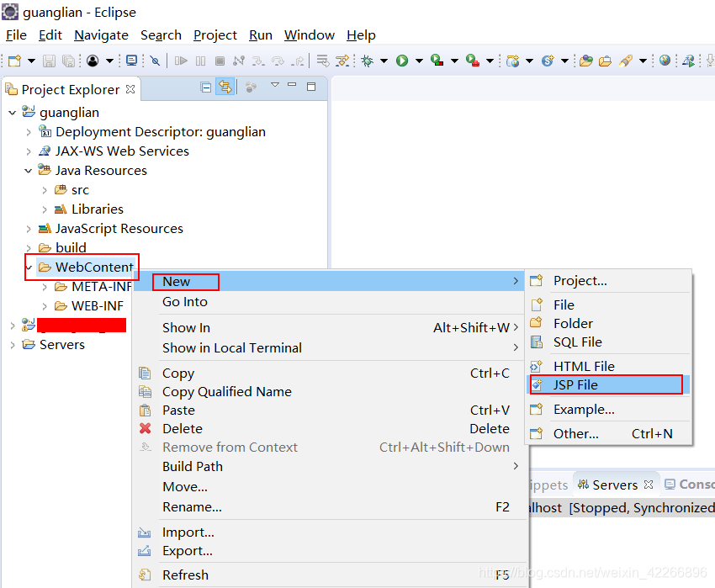
Task: Choose JSP File from New submenu
Action: [608, 385]
